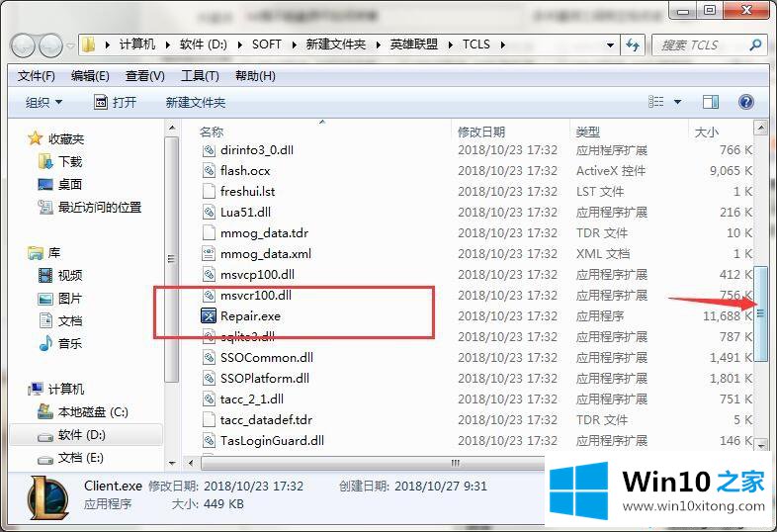Select 下载 in the navigation pane
Viewport: 777px width, 532px height.
pyautogui.click(x=70, y=161)
